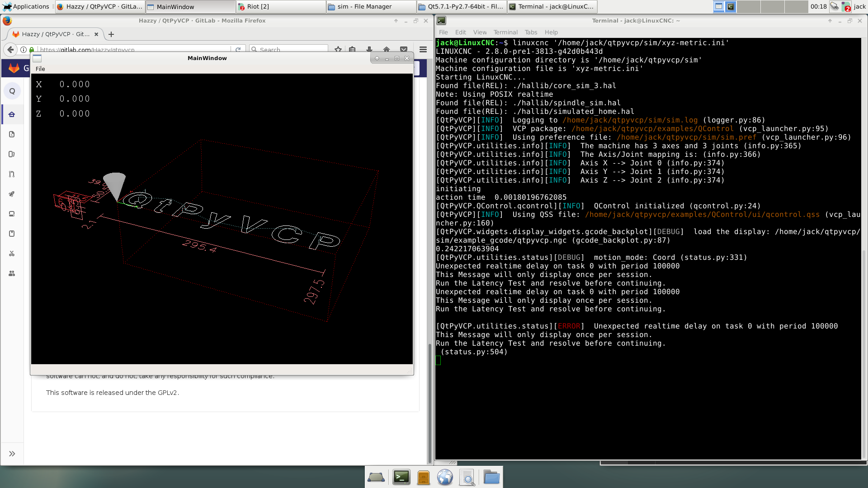Open the Help menu in Terminal

pyautogui.click(x=551, y=32)
